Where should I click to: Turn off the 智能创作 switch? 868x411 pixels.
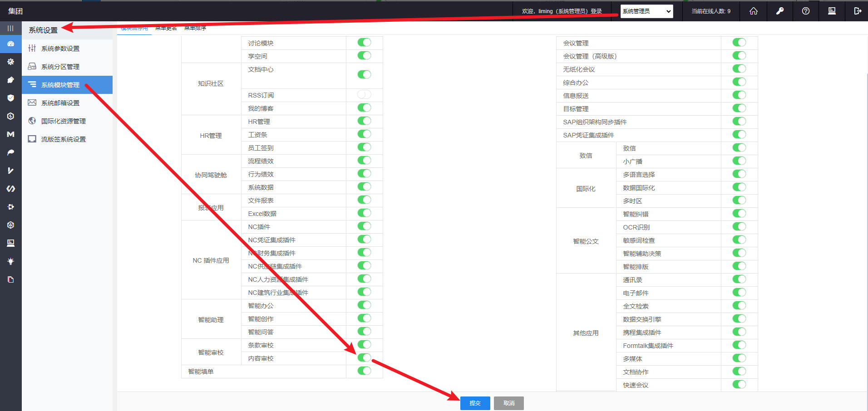point(364,318)
